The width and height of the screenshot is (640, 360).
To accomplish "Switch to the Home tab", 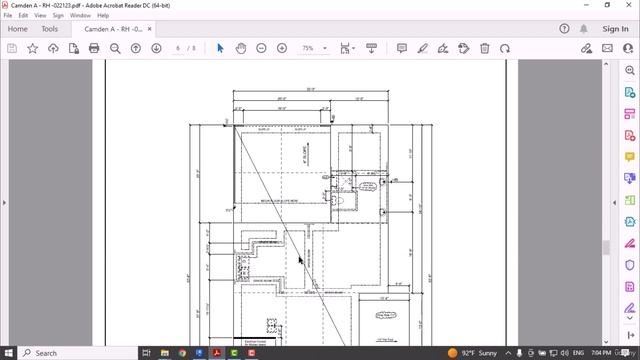I will pyautogui.click(x=18, y=29).
